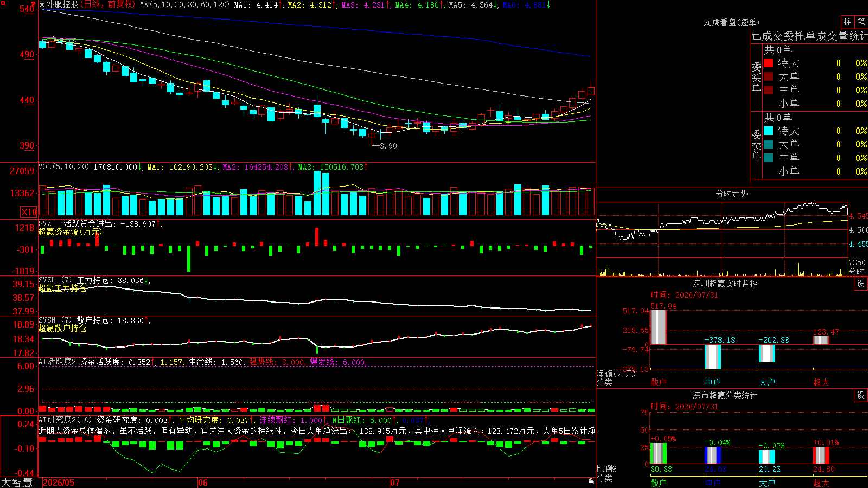Click the stock name 外服控股
Image resolution: width=868 pixels, height=488 pixels.
(62, 4)
